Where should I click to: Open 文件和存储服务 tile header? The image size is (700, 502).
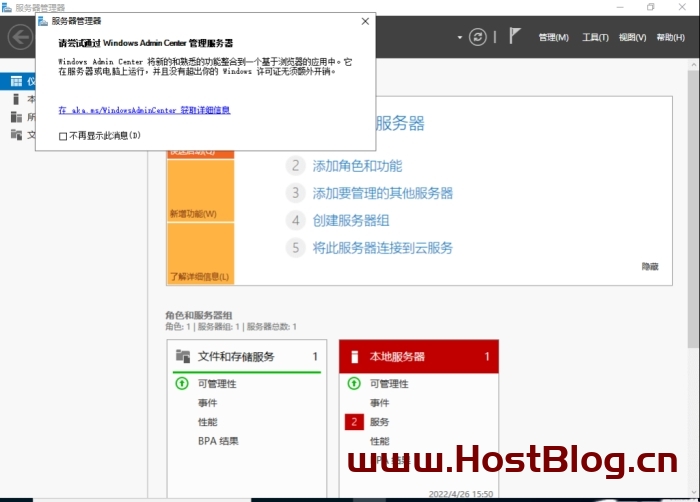[246, 356]
